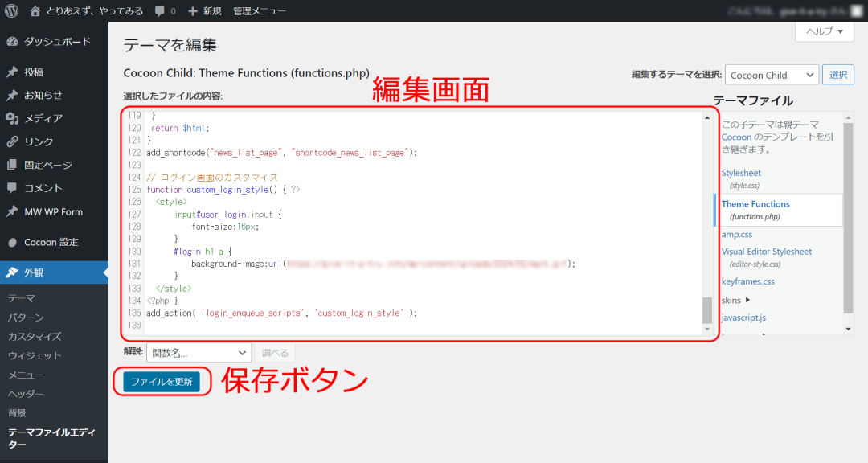Click the コメント bubble icon in sidebar
This screenshot has width=868, height=463.
pyautogui.click(x=12, y=188)
